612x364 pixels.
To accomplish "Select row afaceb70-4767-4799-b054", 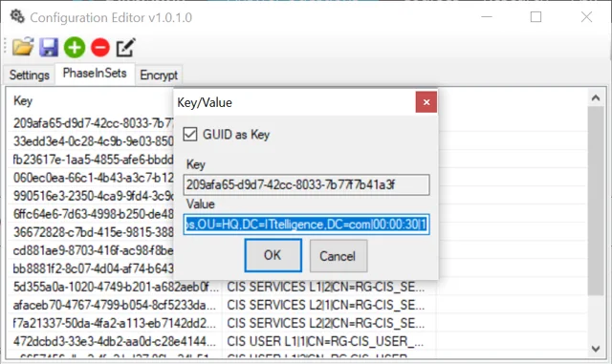I will (x=116, y=305).
